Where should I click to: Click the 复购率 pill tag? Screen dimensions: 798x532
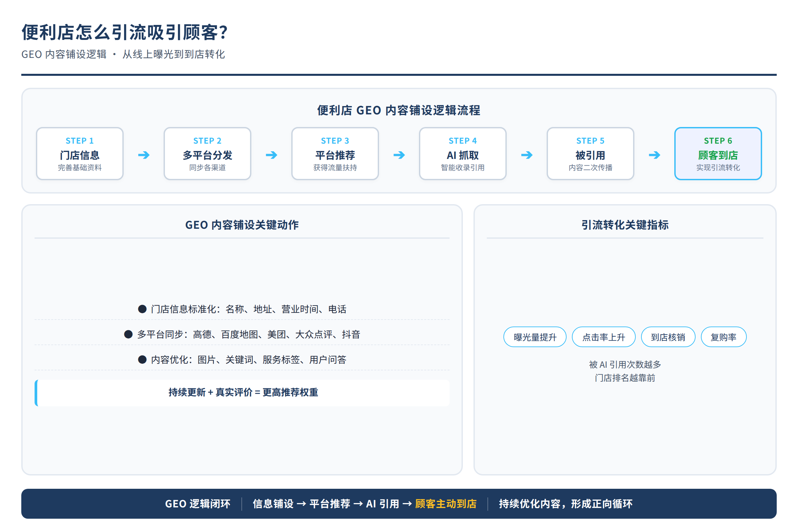click(724, 337)
